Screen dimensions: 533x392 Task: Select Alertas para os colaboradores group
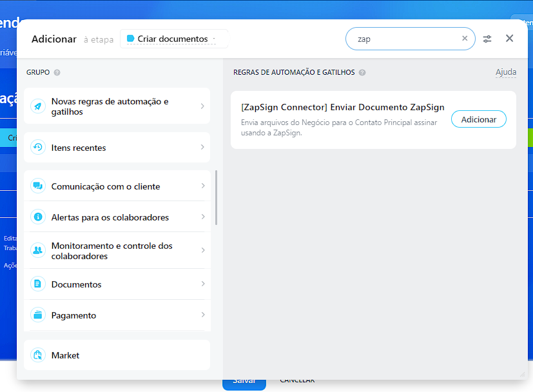(110, 217)
